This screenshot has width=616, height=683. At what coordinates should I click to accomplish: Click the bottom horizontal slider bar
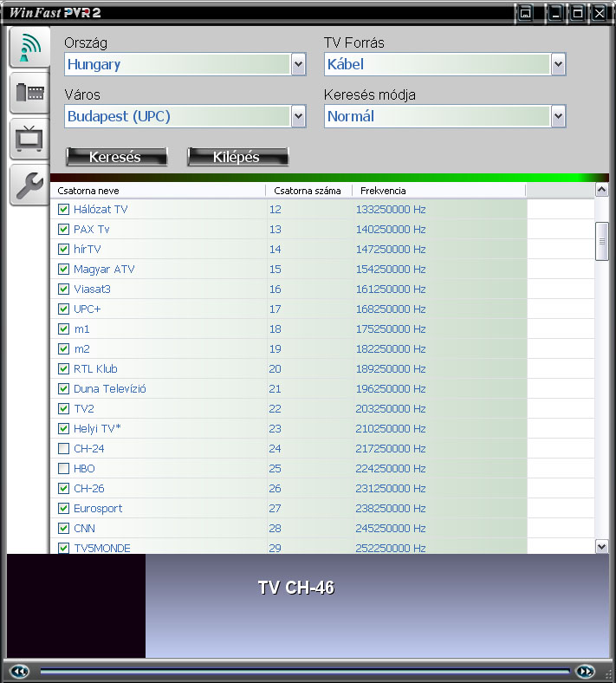pyautogui.click(x=305, y=671)
